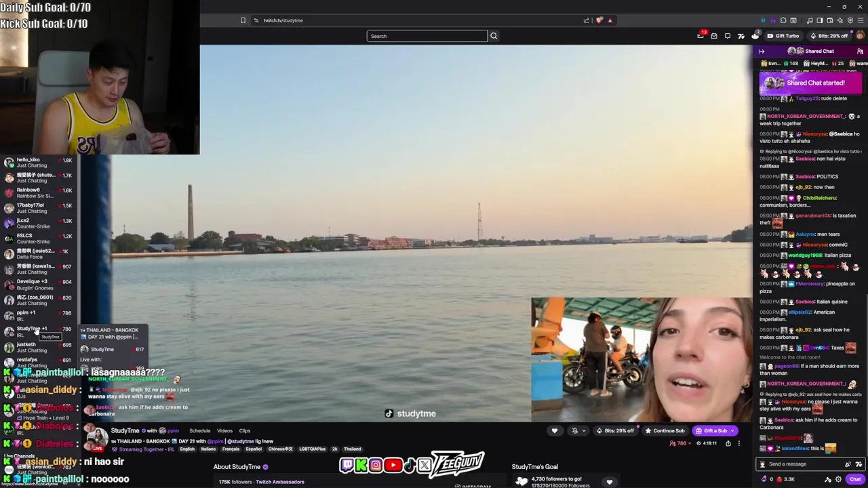Open the whispers chat bubble icon
The height and width of the screenshot is (488, 868).
[x=728, y=36]
